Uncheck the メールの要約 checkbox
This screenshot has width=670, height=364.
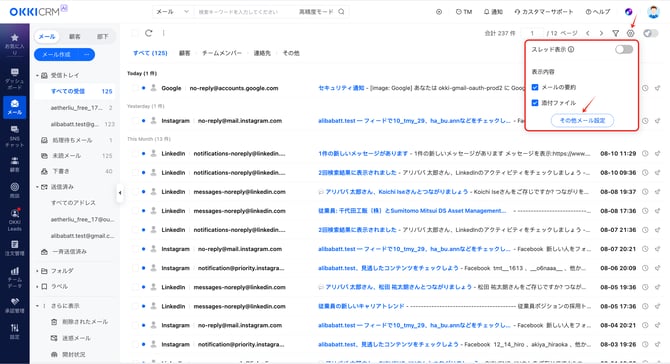tap(535, 87)
